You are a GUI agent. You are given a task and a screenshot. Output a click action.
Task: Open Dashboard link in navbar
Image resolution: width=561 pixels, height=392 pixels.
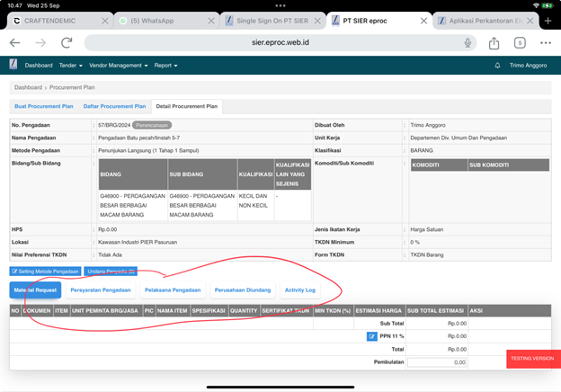(x=39, y=66)
